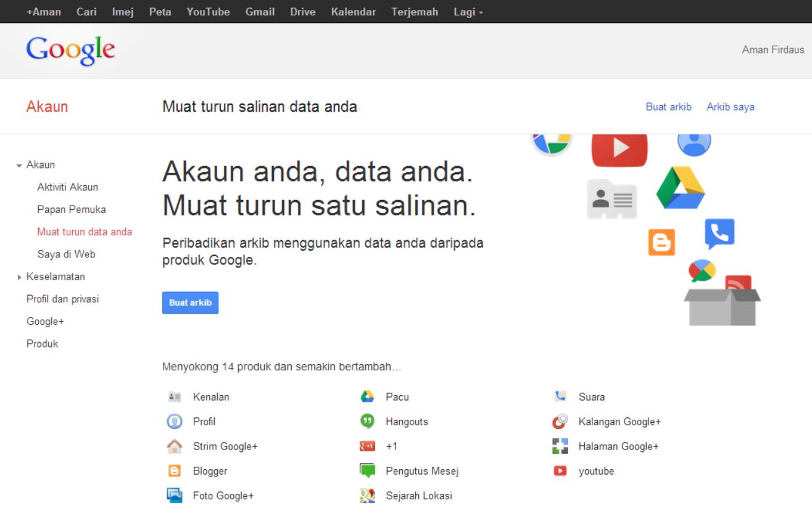The width and height of the screenshot is (812, 513).
Task: Click the Kalangan Google+ label
Action: [619, 422]
